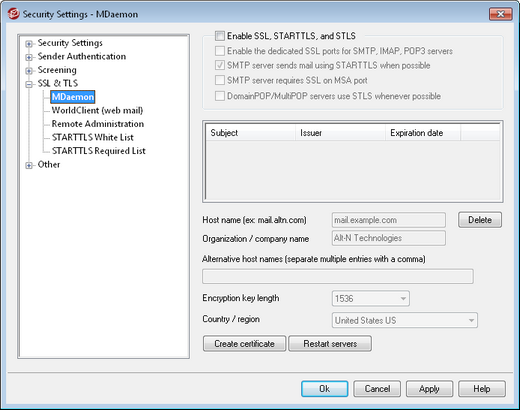Enable SSL, STARTTLS, and STLS checkbox
The image size is (520, 410).
220,36
